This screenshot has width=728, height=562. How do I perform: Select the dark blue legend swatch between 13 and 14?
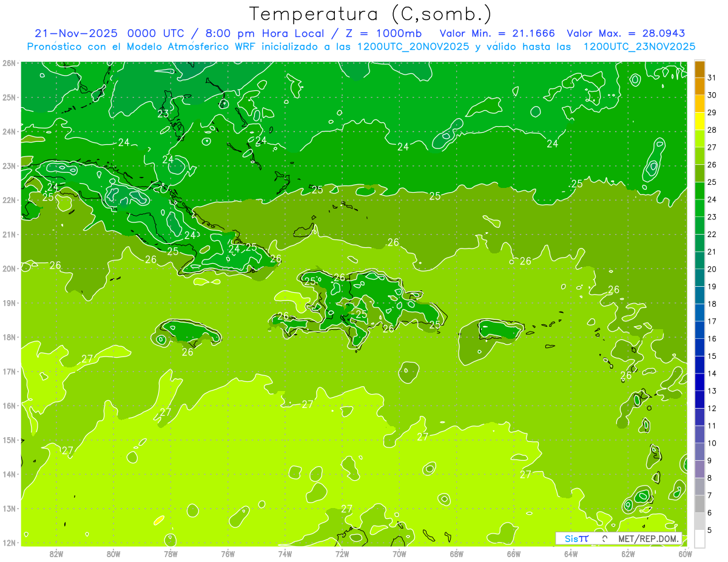(x=699, y=382)
